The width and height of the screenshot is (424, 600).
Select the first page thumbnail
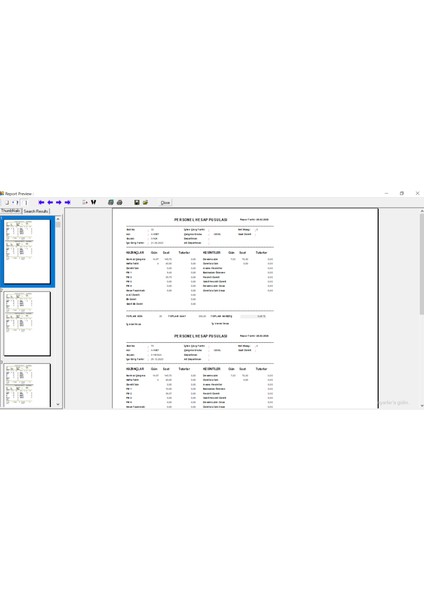click(27, 251)
